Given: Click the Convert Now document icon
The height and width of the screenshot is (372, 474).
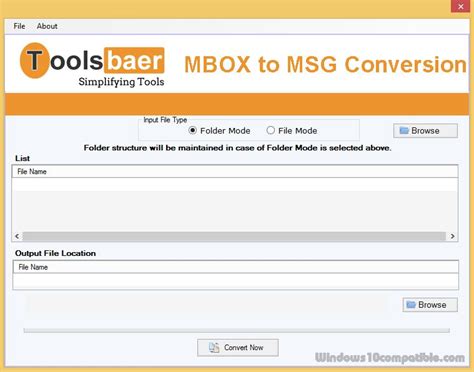Looking at the screenshot, I should pyautogui.click(x=214, y=348).
